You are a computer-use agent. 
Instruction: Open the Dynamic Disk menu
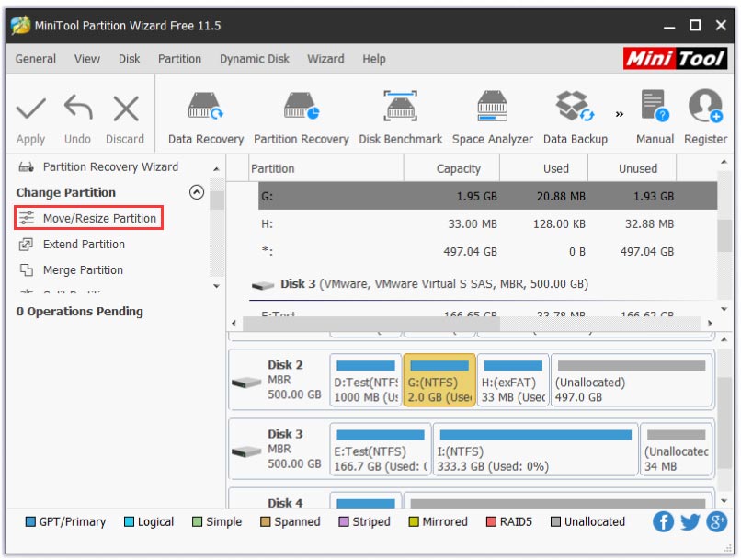point(255,59)
